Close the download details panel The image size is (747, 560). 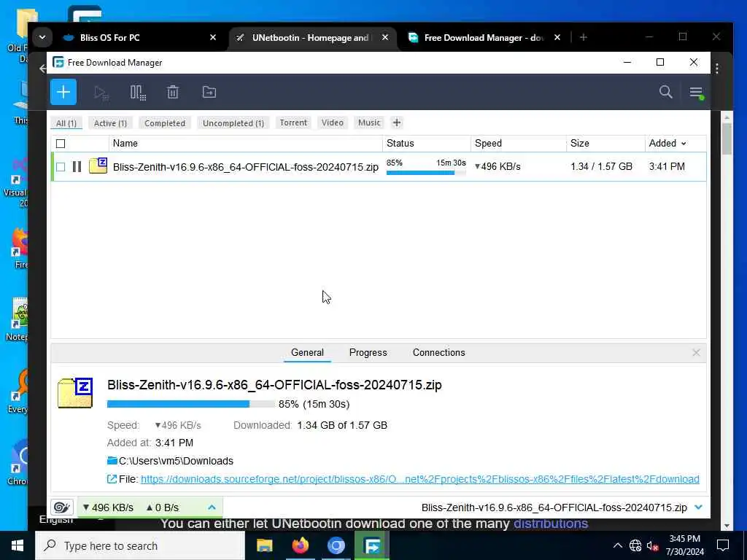[x=696, y=352]
